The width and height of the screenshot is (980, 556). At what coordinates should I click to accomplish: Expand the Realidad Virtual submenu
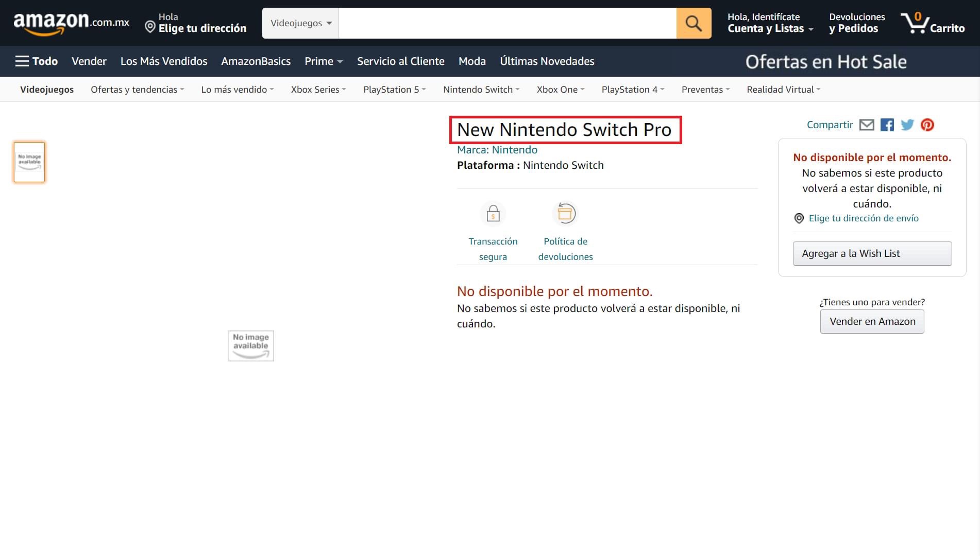coord(783,90)
